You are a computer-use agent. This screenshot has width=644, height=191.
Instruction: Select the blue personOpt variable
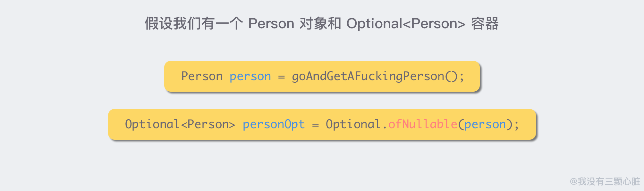point(274,125)
